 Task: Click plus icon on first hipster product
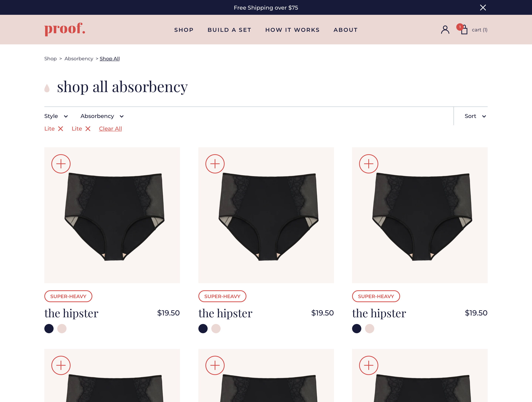[61, 164]
